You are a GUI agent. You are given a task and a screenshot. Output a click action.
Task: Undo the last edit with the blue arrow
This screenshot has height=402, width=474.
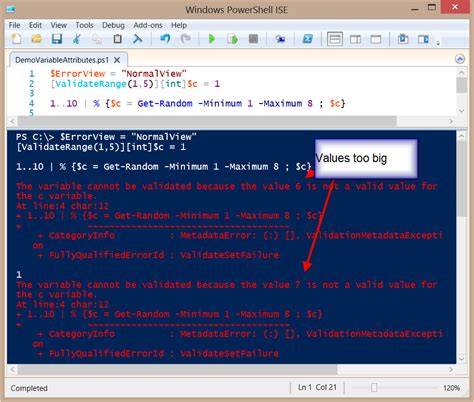[x=165, y=39]
